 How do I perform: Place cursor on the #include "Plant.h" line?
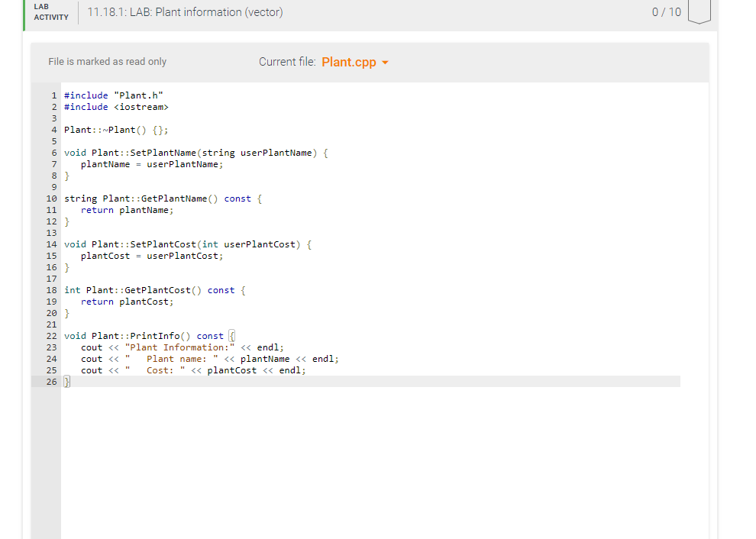tap(110, 95)
